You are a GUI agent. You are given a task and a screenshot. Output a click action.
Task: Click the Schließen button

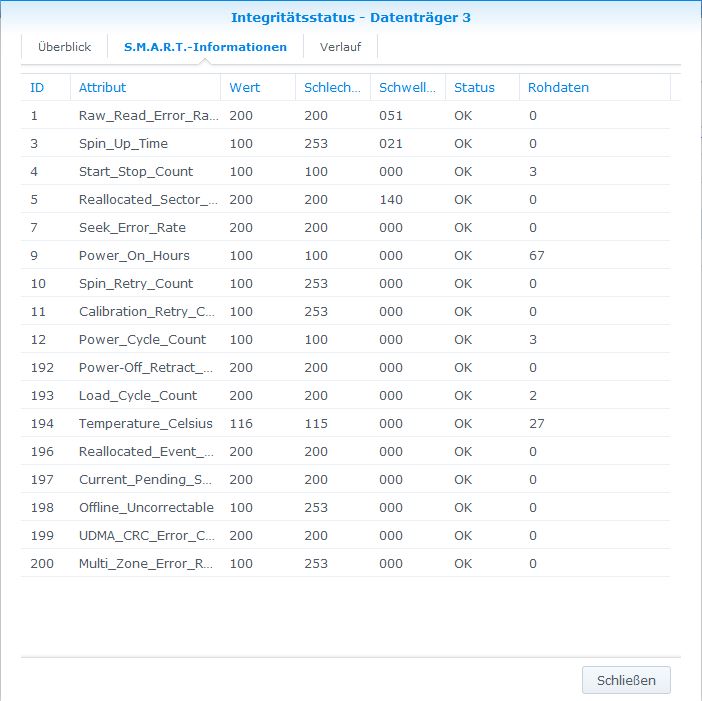pyautogui.click(x=626, y=680)
